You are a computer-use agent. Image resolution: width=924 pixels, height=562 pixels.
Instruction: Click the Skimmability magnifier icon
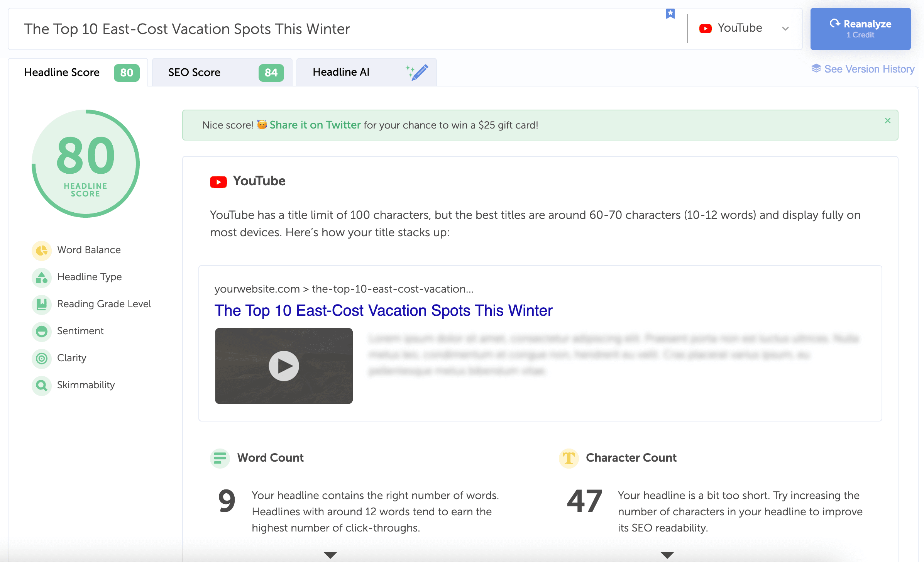[x=42, y=386]
